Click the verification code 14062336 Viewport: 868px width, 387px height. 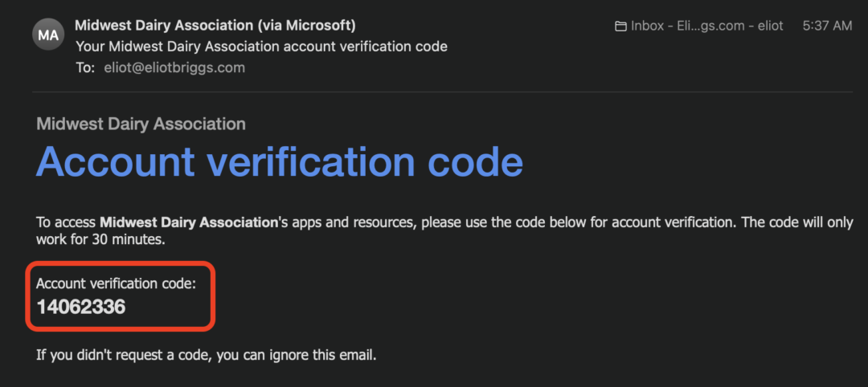81,307
